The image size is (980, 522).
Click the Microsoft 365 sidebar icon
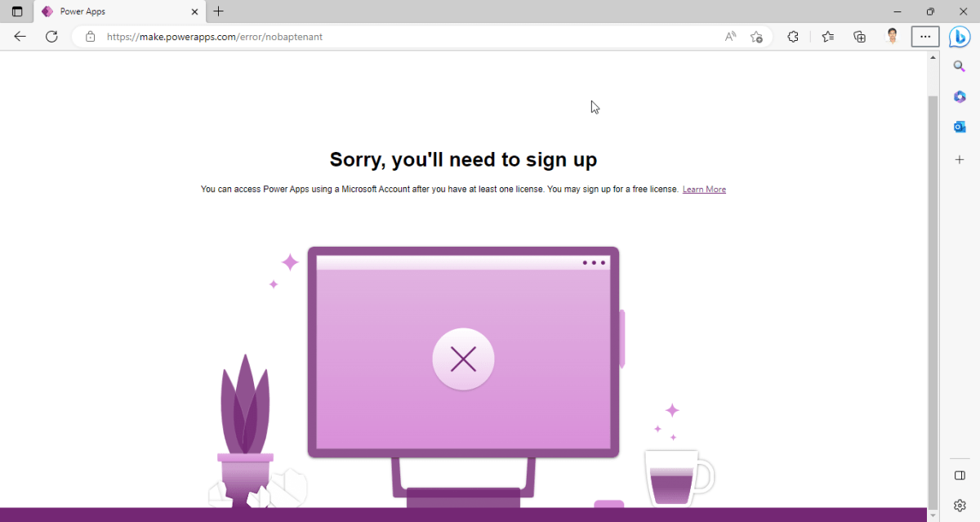[960, 96]
